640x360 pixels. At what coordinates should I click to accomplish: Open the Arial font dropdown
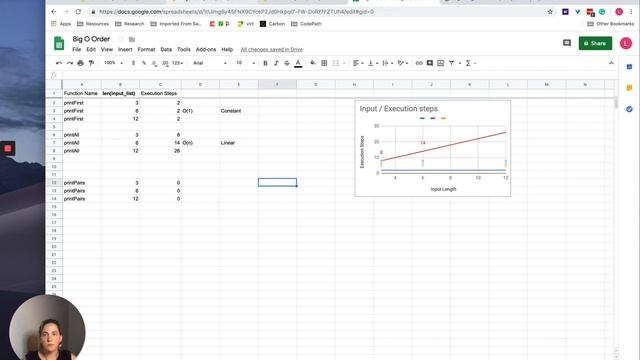click(x=209, y=63)
